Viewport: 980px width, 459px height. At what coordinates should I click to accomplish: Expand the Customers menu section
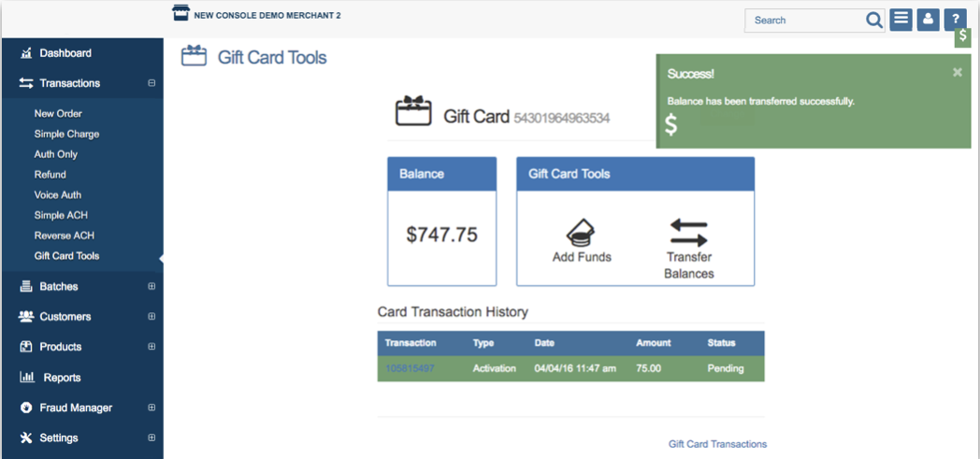click(151, 317)
